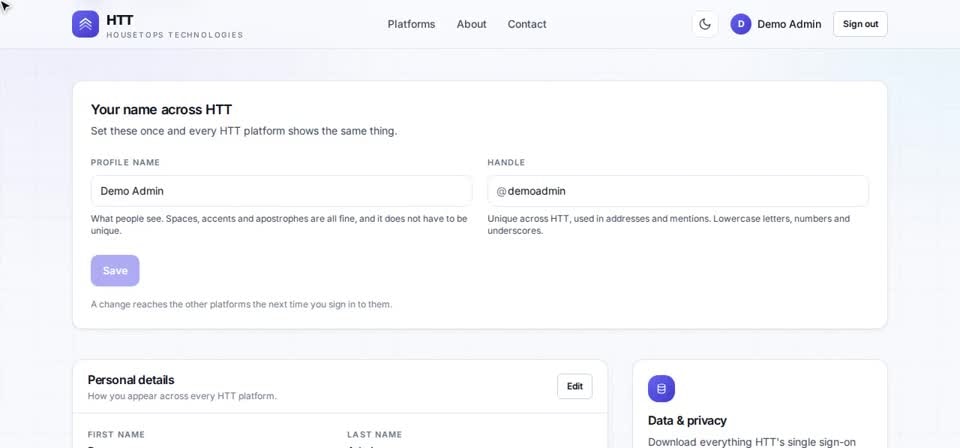960x448 pixels.
Task: Click the Demo Admin avatar circle
Action: click(x=741, y=24)
